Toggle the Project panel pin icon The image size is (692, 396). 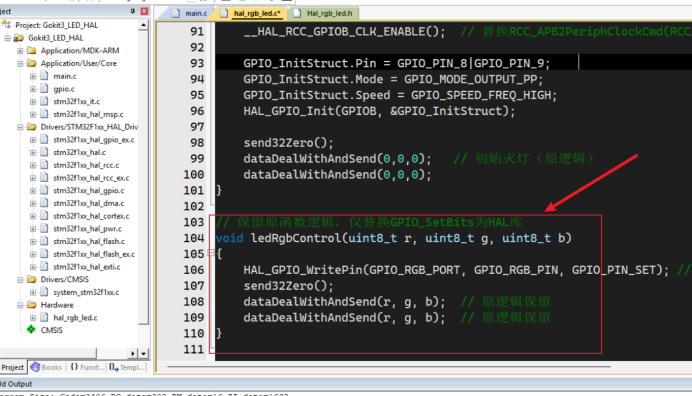coord(132,11)
